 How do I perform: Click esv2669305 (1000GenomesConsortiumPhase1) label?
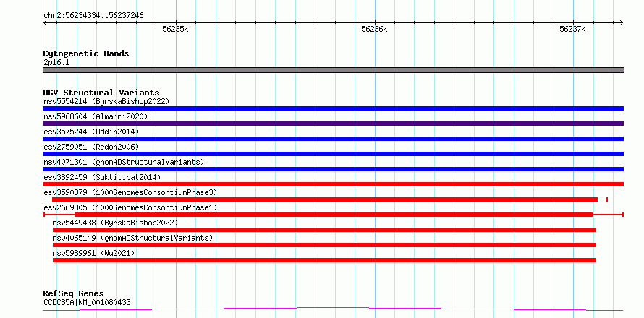(130, 207)
